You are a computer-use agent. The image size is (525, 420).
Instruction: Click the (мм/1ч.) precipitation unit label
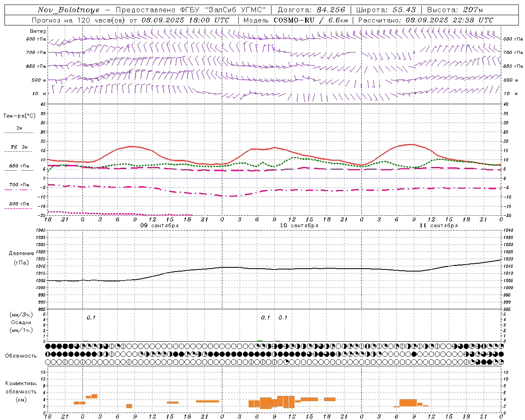21,330
